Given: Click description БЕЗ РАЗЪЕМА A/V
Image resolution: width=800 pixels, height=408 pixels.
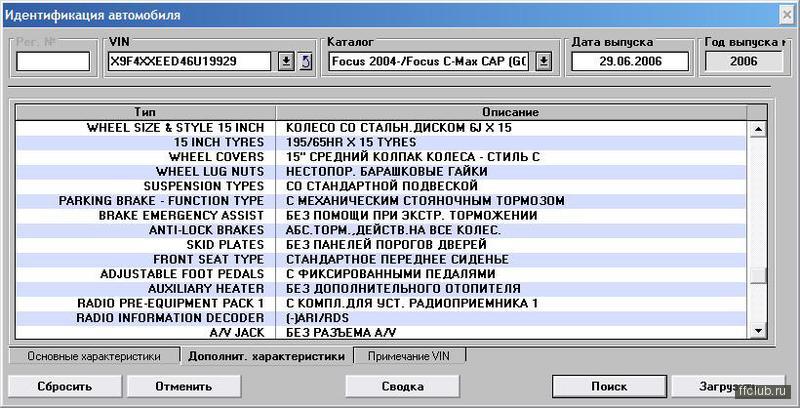Looking at the screenshot, I should tap(341, 333).
